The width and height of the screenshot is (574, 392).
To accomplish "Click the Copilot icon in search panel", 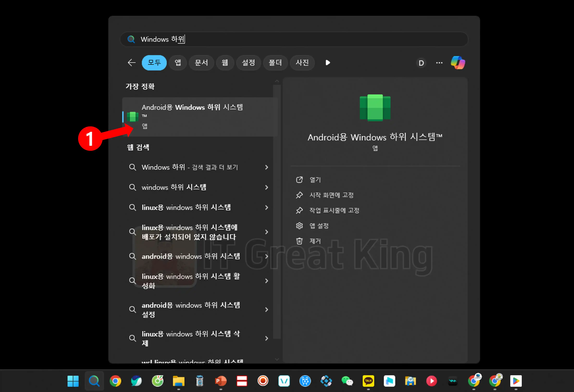I will coord(458,63).
